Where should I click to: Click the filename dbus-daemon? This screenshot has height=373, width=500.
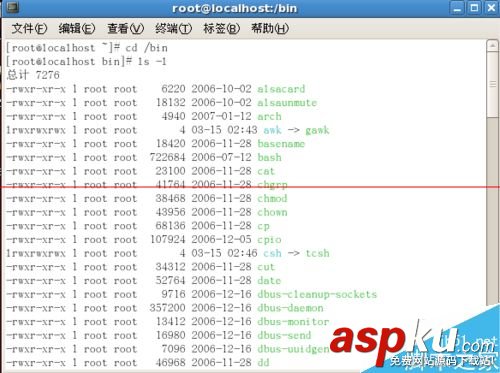(290, 308)
